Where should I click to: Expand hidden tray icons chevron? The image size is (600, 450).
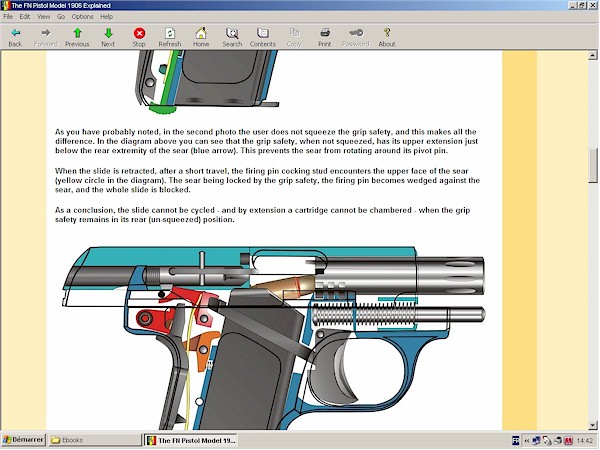point(527,440)
